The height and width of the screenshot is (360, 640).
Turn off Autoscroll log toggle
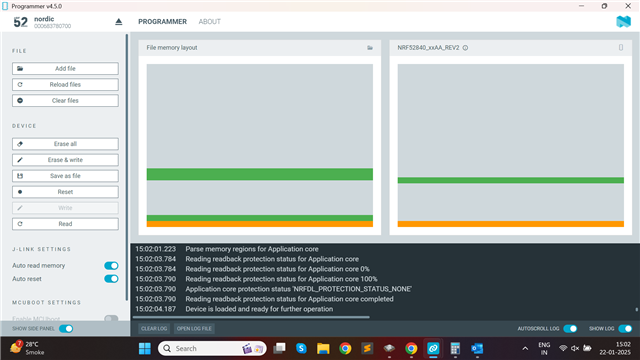[570, 329]
